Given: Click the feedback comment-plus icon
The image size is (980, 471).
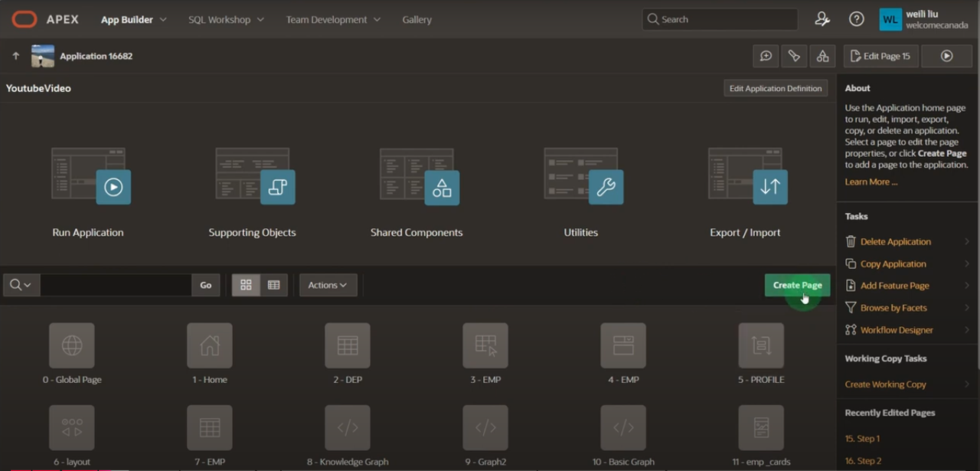Looking at the screenshot, I should click(x=766, y=56).
